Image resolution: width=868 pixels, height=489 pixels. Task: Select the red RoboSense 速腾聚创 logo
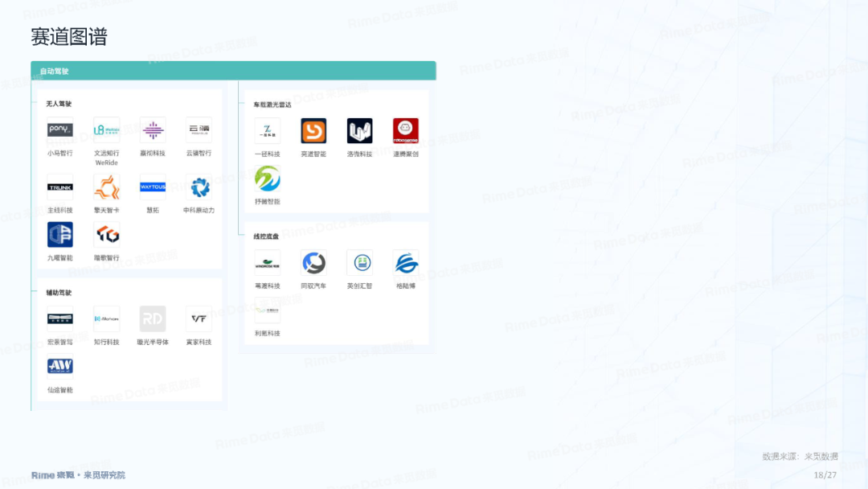click(405, 130)
